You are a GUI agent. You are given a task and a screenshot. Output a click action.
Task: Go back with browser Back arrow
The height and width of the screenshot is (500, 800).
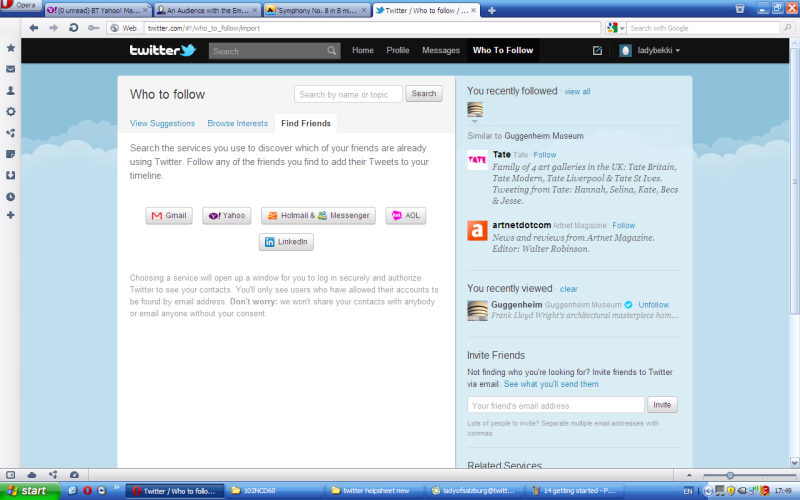34,28
